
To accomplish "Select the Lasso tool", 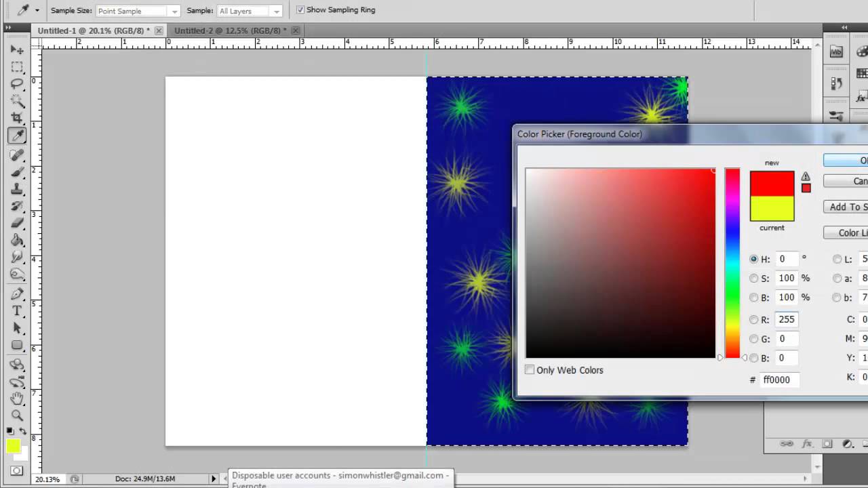I will 17,84.
